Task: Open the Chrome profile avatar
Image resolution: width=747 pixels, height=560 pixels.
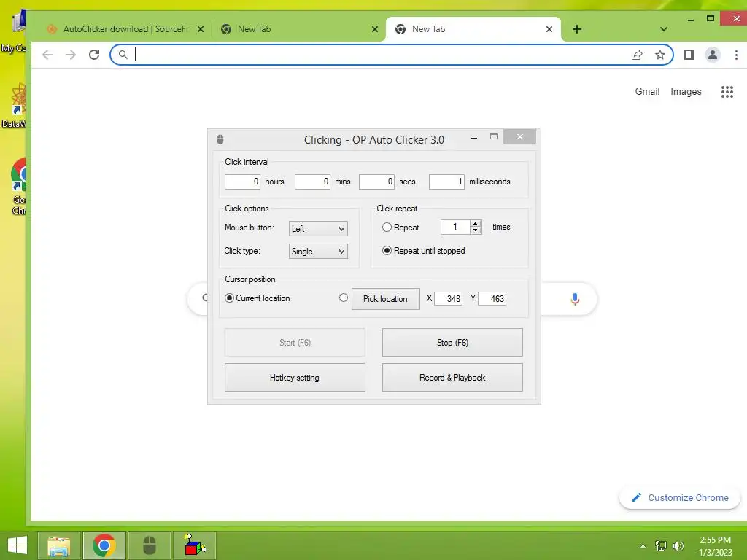Action: click(713, 55)
